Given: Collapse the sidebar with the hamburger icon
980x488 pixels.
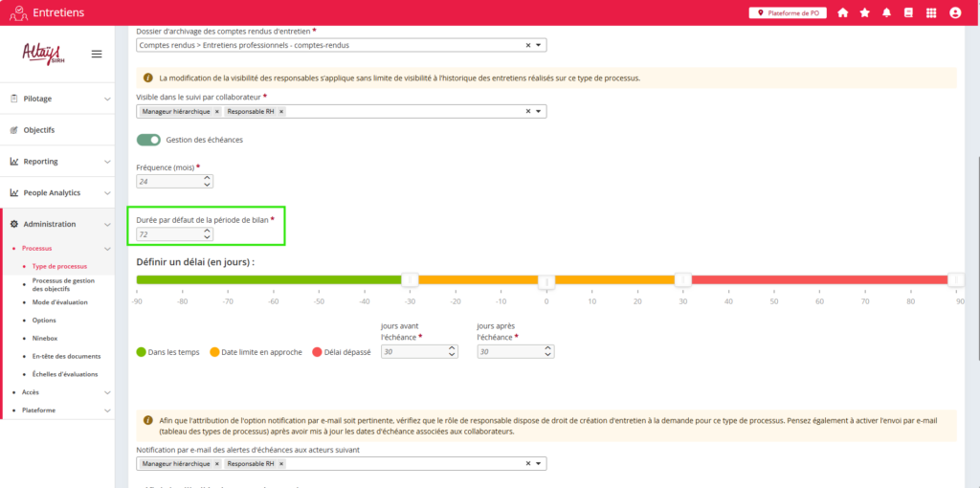Looking at the screenshot, I should pyautogui.click(x=97, y=54).
